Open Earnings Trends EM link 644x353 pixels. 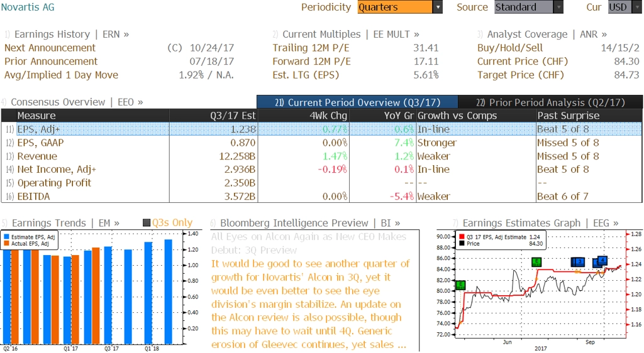(65, 223)
